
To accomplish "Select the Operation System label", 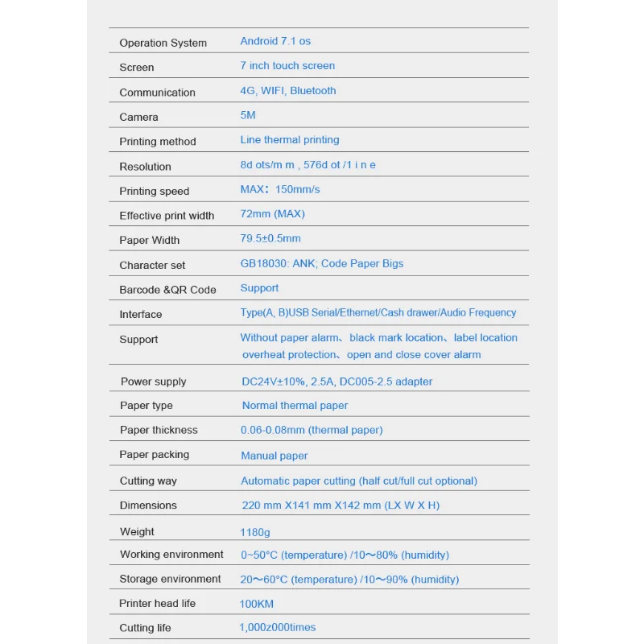I will coord(163,43).
